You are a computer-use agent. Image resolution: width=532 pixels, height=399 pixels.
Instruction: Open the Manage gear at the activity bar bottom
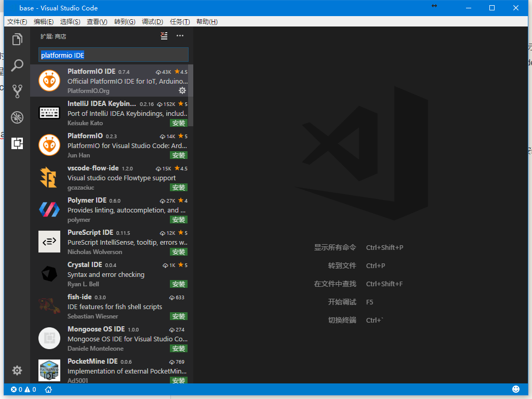coord(17,370)
